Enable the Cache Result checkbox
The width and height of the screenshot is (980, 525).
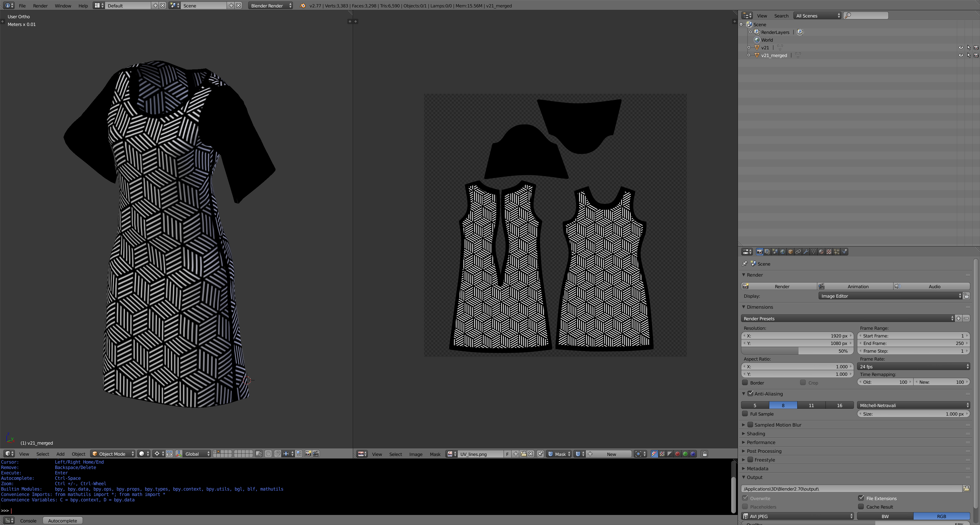tap(861, 507)
